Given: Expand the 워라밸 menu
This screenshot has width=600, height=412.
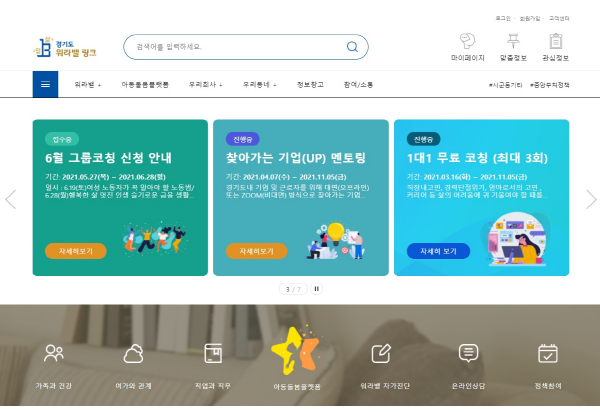Looking at the screenshot, I should point(88,85).
